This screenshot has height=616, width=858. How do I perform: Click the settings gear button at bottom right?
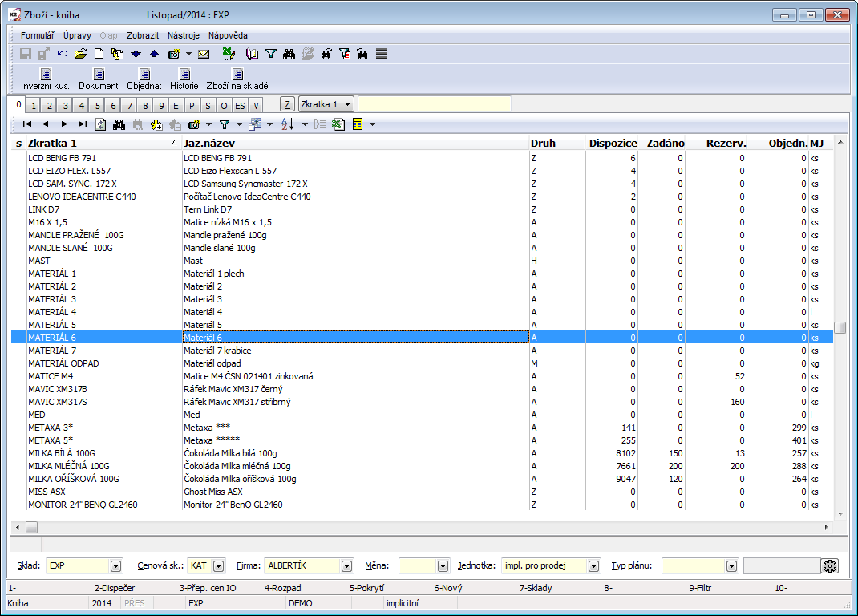click(x=829, y=565)
